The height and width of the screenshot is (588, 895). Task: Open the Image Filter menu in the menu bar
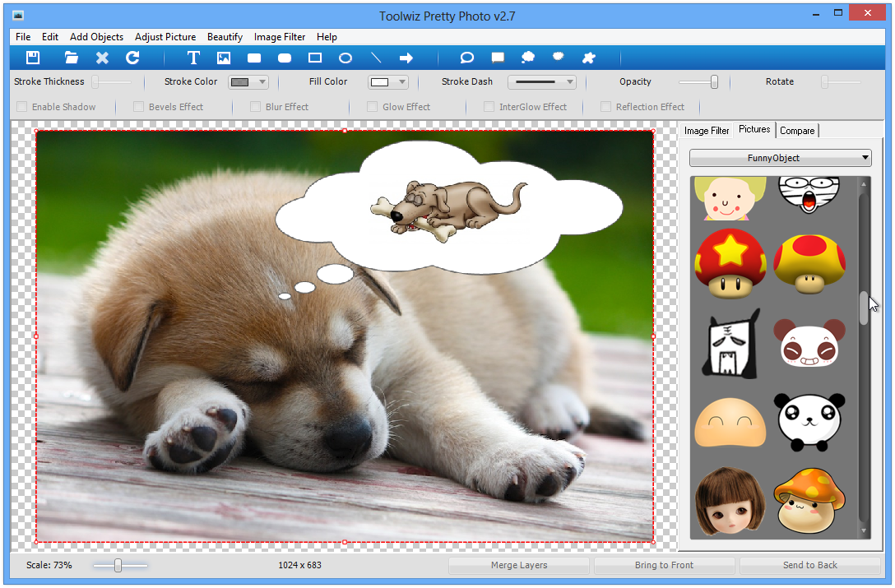click(x=280, y=36)
